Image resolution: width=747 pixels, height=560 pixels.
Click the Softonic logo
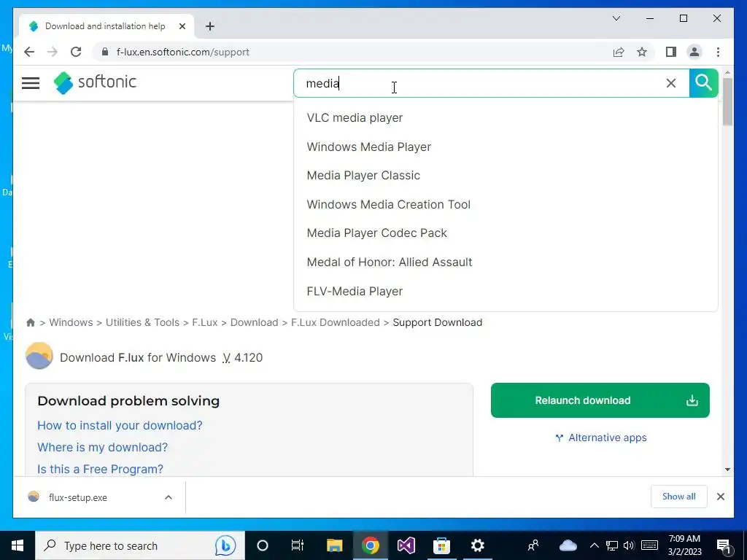tap(95, 82)
